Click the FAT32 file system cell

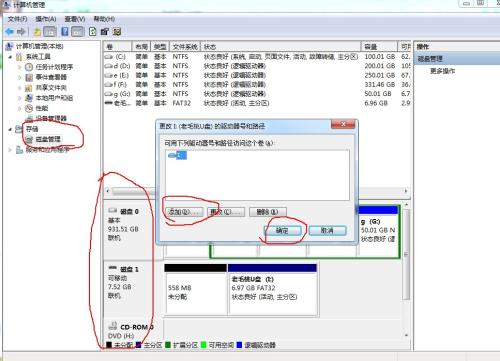[182, 103]
